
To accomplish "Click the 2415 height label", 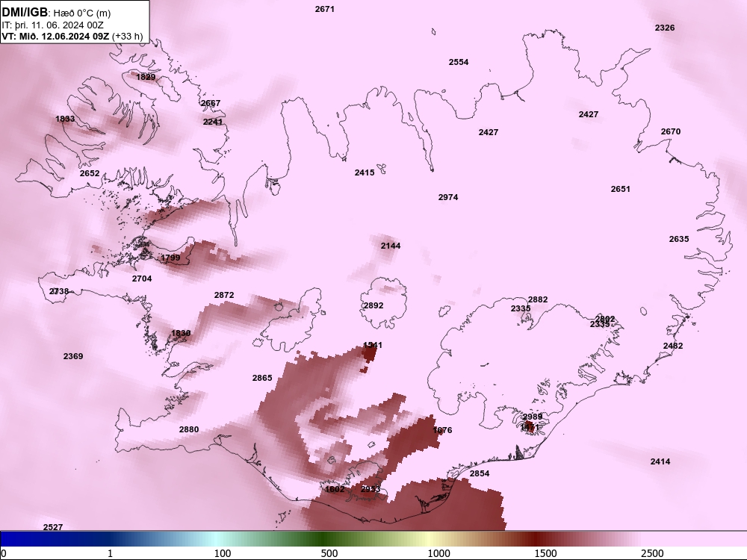I will (365, 173).
